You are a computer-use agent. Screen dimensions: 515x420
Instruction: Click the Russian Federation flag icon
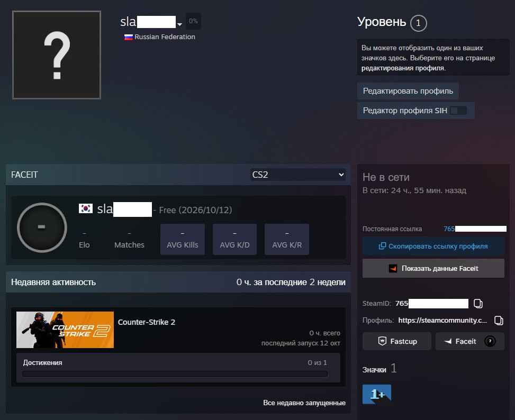pyautogui.click(x=129, y=37)
